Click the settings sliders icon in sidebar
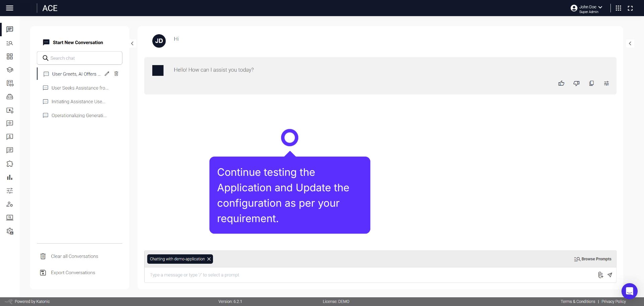Image resolution: width=644 pixels, height=306 pixels. tap(9, 191)
